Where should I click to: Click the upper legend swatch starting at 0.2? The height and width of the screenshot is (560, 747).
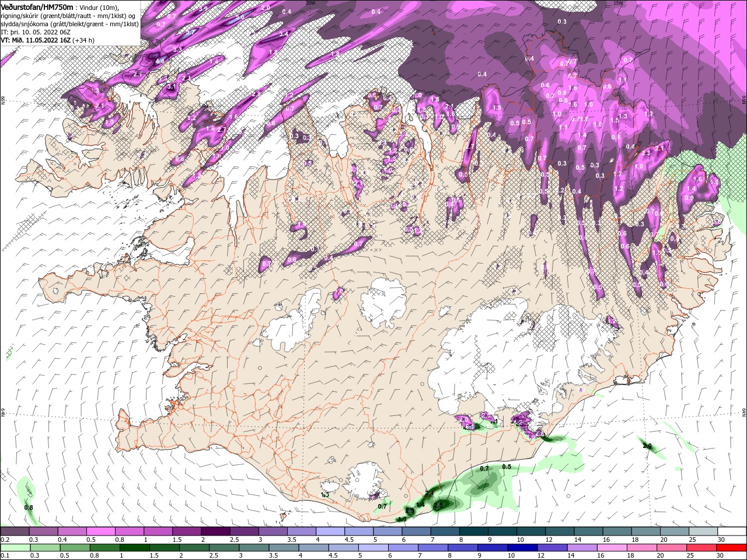click(15, 531)
